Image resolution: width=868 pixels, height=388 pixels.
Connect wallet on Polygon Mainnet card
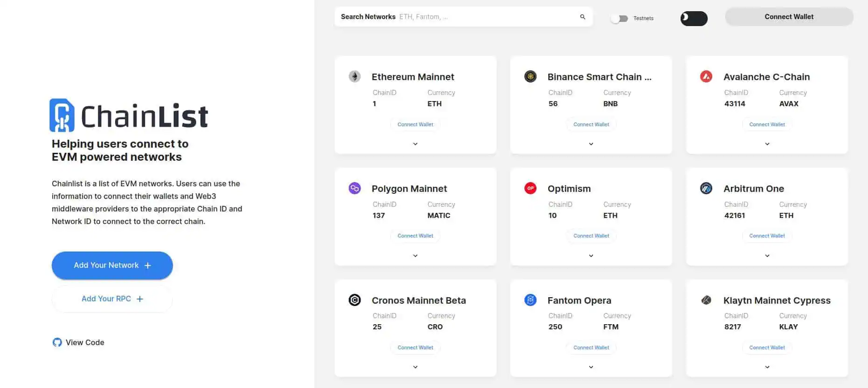click(x=415, y=236)
